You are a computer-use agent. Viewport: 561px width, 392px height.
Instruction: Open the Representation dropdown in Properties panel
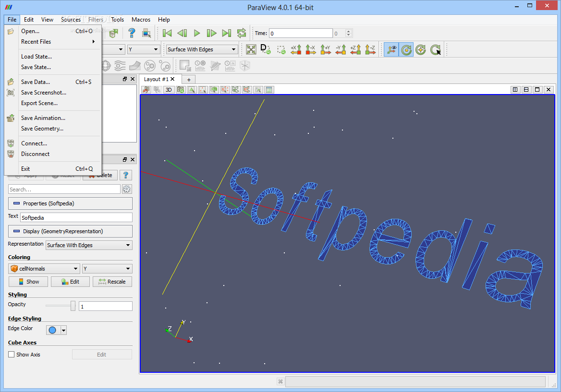click(89, 245)
